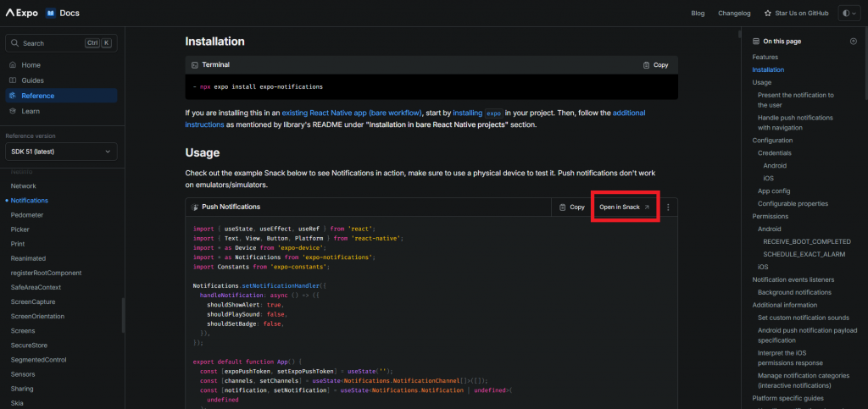The width and height of the screenshot is (868, 409).
Task: Open the Blog link
Action: point(698,14)
